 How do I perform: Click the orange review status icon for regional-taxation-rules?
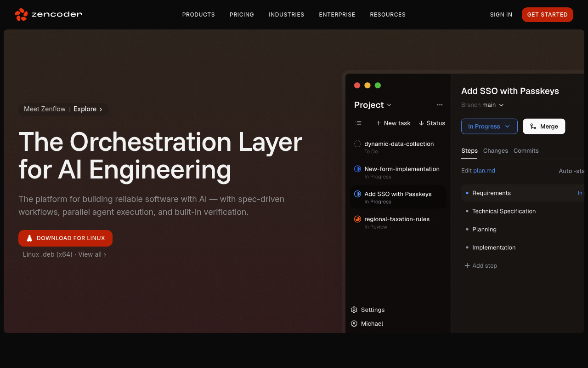357,219
